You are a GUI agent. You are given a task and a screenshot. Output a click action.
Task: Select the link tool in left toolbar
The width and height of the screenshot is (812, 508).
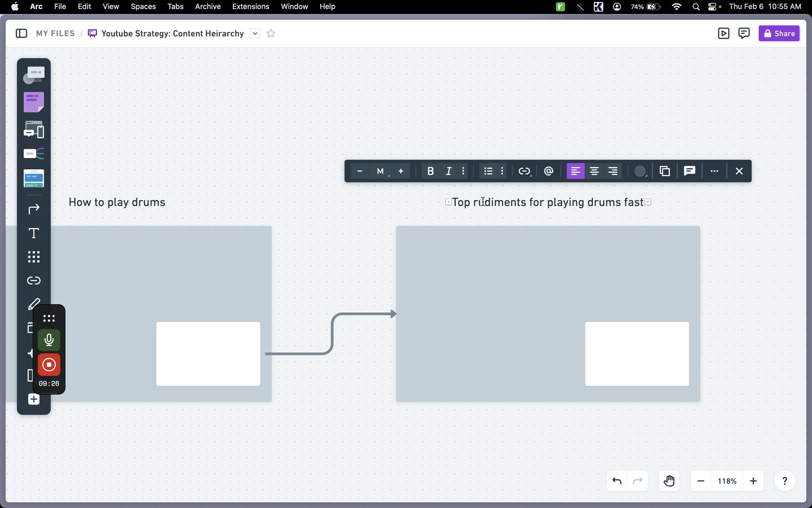pos(33,280)
